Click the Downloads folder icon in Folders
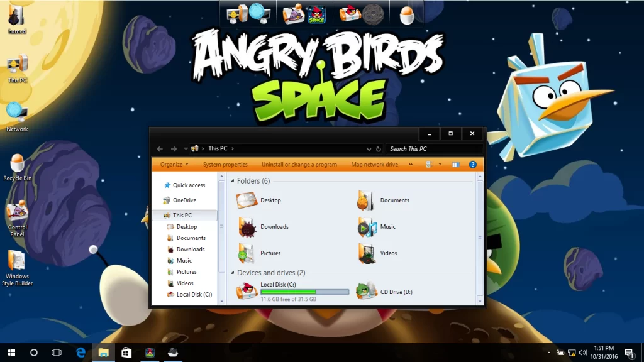The image size is (644, 362). [x=247, y=226]
